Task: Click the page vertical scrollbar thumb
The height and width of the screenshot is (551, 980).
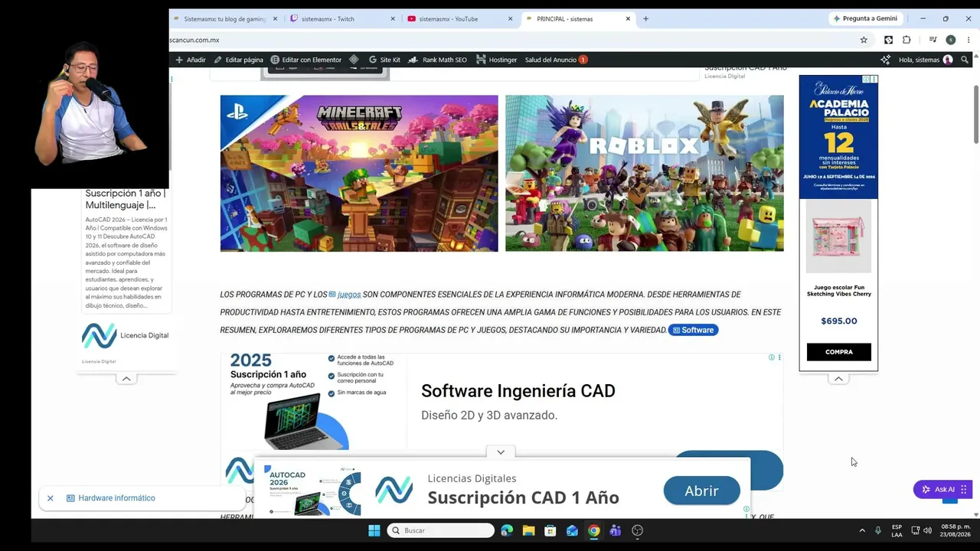Action: coord(976,113)
